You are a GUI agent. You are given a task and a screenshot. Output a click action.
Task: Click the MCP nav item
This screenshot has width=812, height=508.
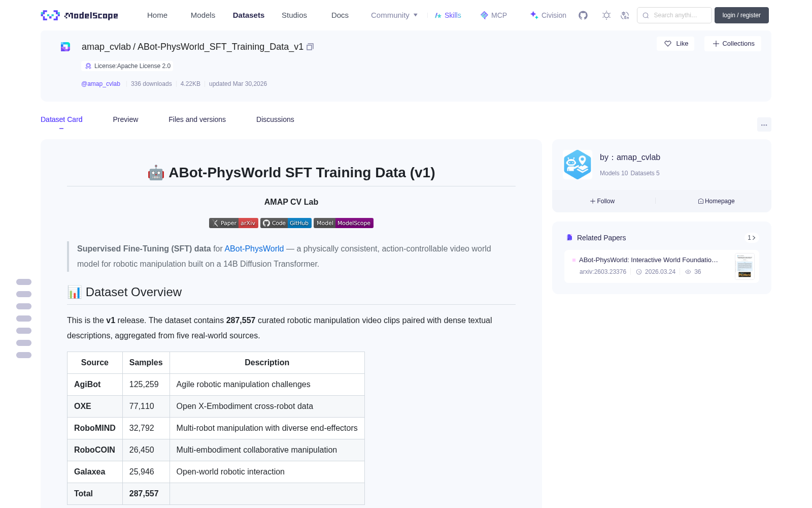click(494, 15)
